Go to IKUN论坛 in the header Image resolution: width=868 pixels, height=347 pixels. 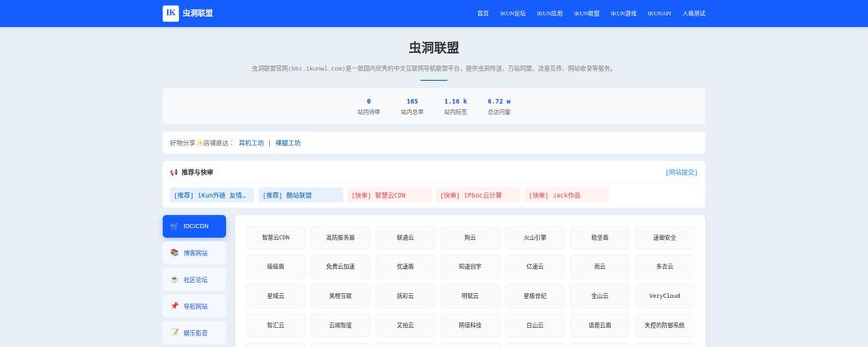(513, 14)
